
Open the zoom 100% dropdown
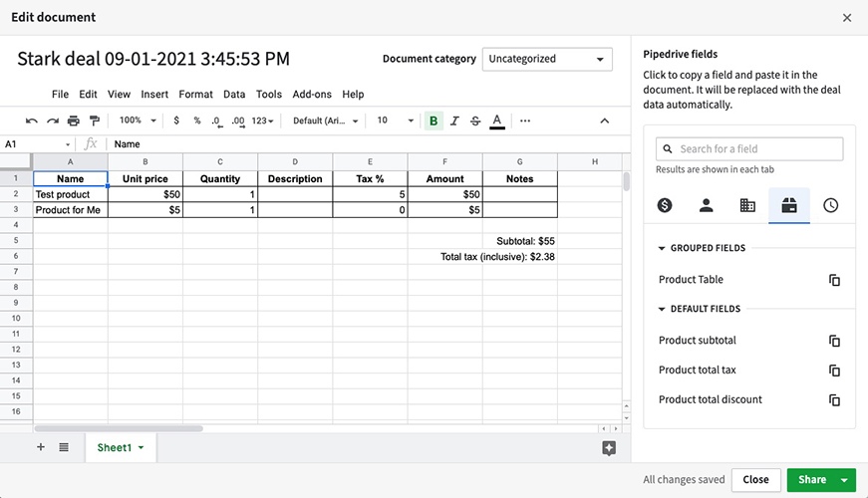pos(138,121)
